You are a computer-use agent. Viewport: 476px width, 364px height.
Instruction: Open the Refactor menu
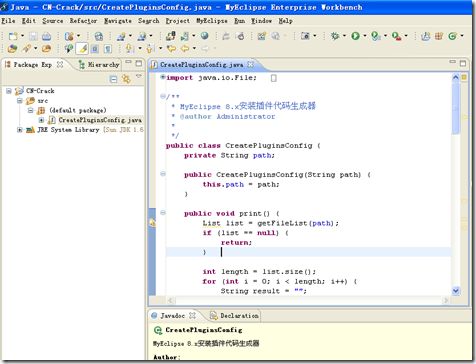(x=83, y=21)
